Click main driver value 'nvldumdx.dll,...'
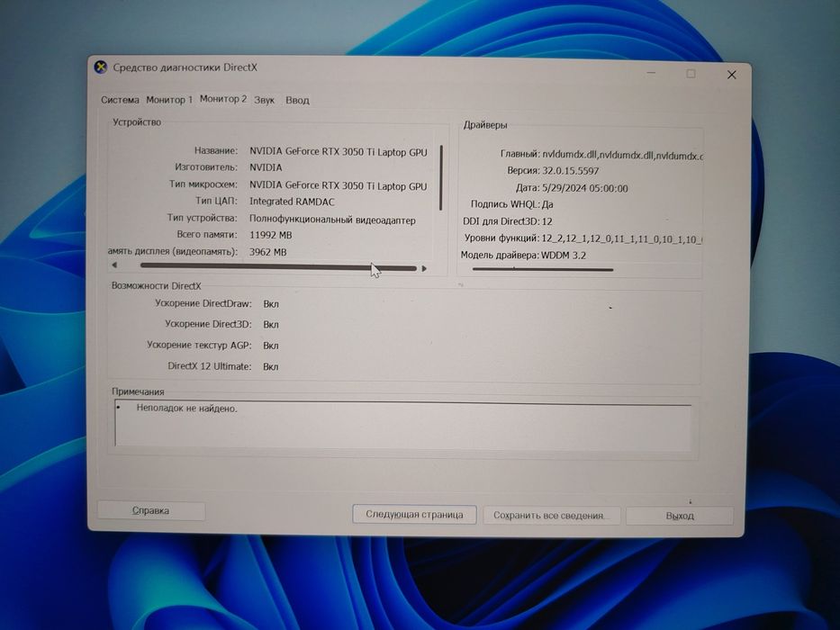Screen dimensions: 840x630 622,156
